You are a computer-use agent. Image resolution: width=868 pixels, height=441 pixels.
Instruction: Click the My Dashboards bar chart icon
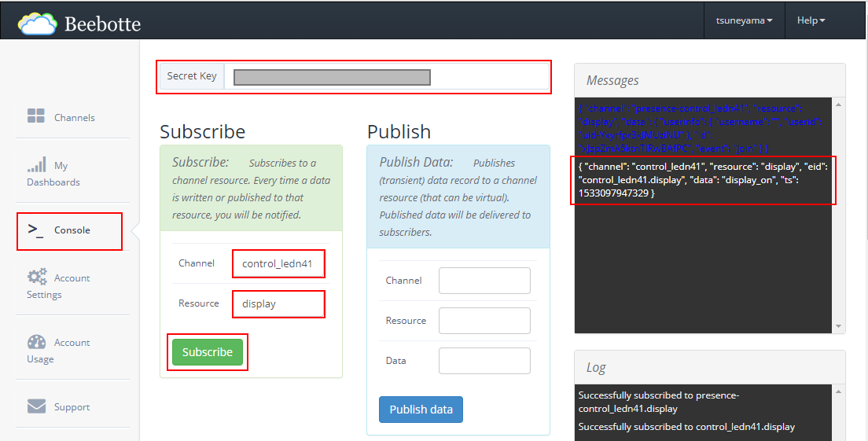36,164
